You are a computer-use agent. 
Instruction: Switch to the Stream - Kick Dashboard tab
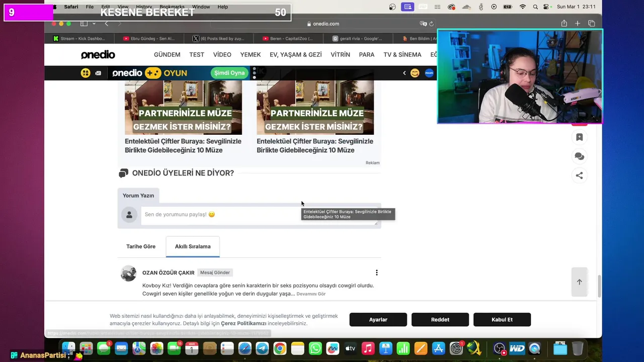79,38
